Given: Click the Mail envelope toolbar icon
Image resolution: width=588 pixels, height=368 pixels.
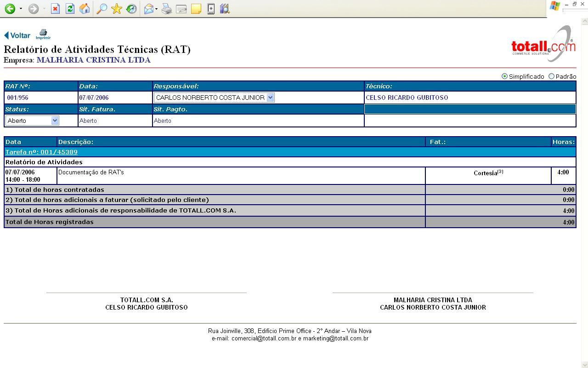Looking at the screenshot, I should point(148,9).
